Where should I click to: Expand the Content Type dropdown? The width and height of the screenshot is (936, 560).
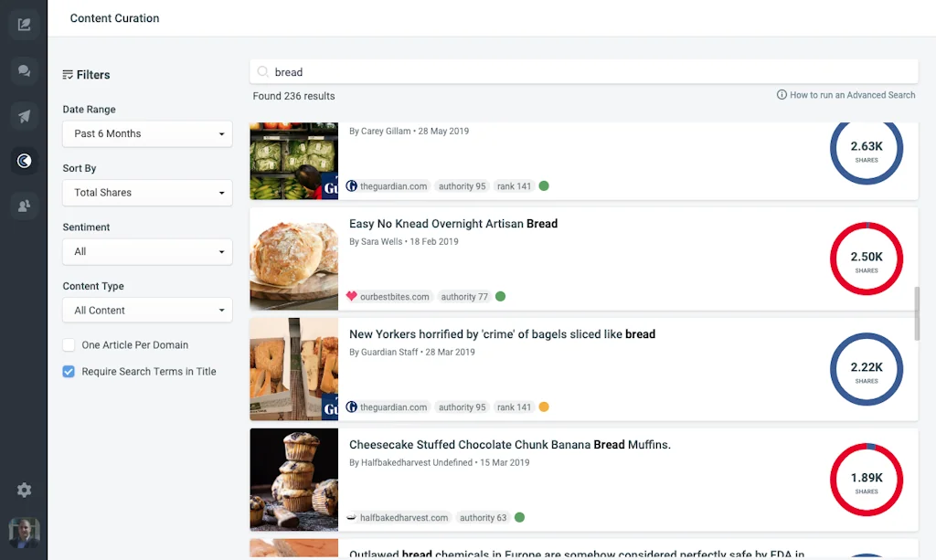(146, 310)
